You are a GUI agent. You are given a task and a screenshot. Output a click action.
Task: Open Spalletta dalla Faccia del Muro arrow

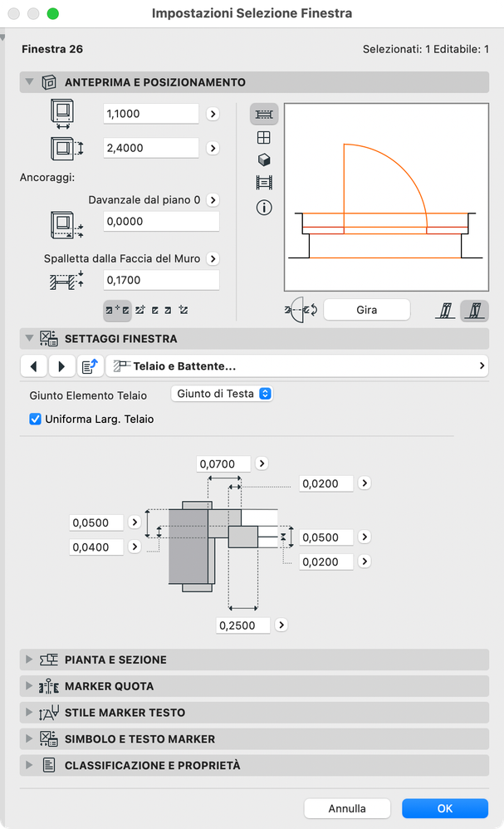click(x=213, y=258)
